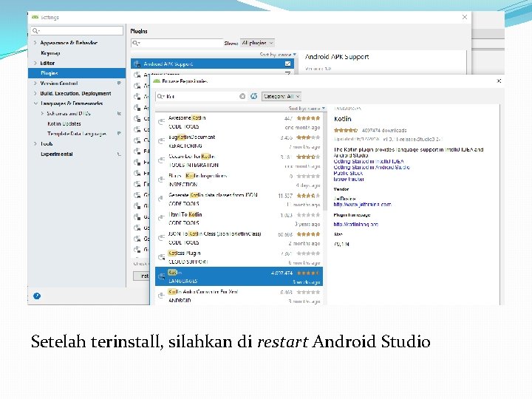Select the Awesome Kotlin list row
The width and height of the screenshot is (532, 399).
pyautogui.click(x=239, y=122)
